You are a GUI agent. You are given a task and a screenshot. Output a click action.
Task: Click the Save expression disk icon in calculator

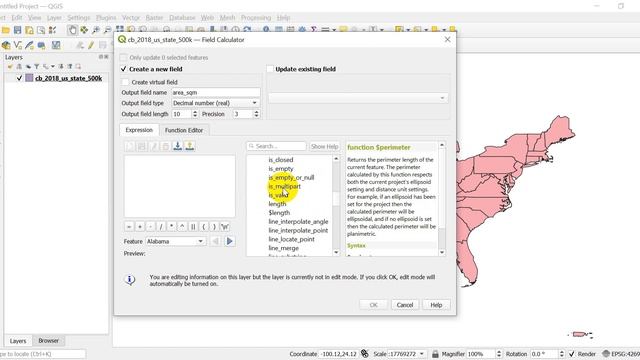click(x=142, y=146)
